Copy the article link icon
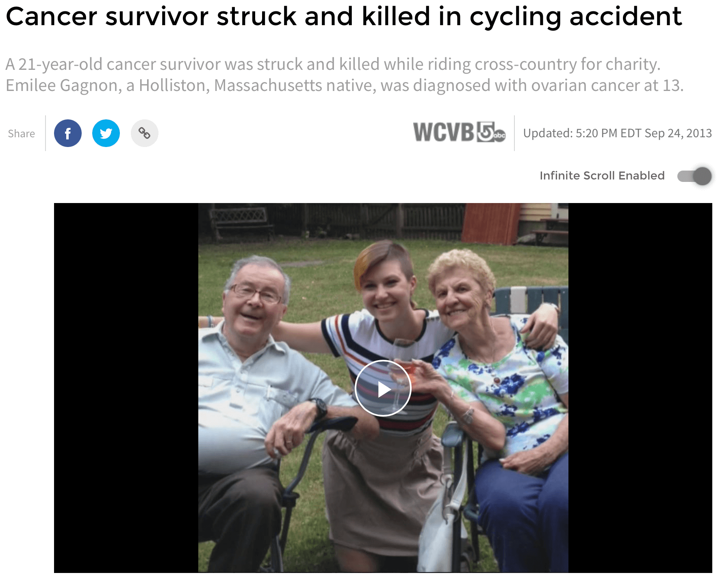This screenshot has width=720, height=588. (145, 133)
